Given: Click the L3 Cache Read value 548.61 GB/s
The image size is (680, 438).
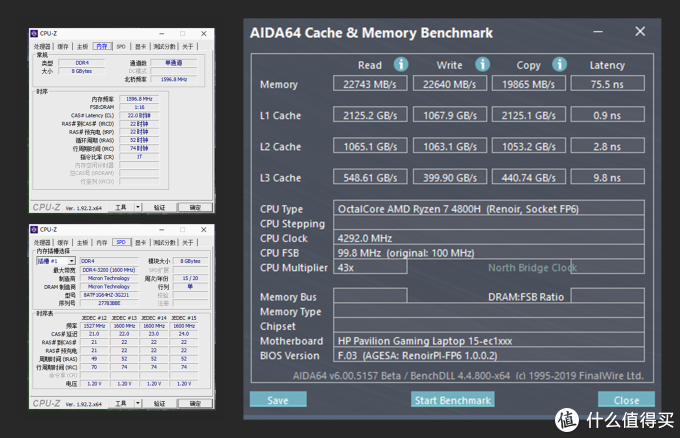Looking at the screenshot, I should point(370,177).
